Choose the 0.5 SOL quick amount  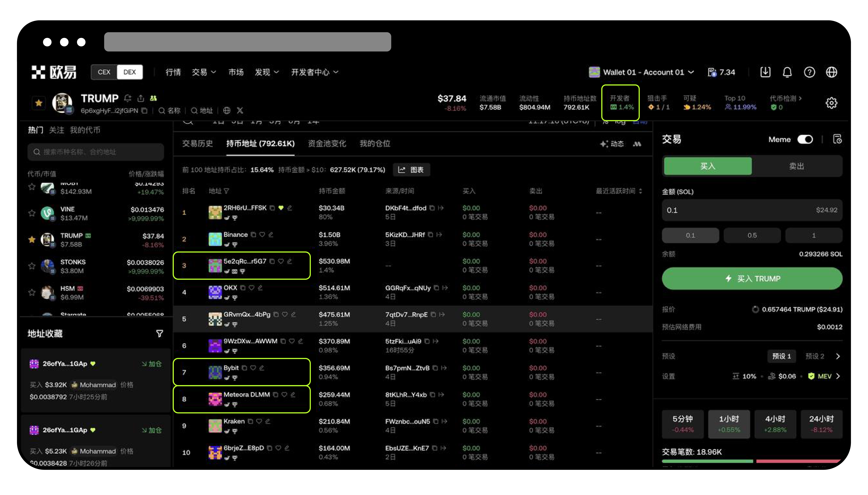752,235
